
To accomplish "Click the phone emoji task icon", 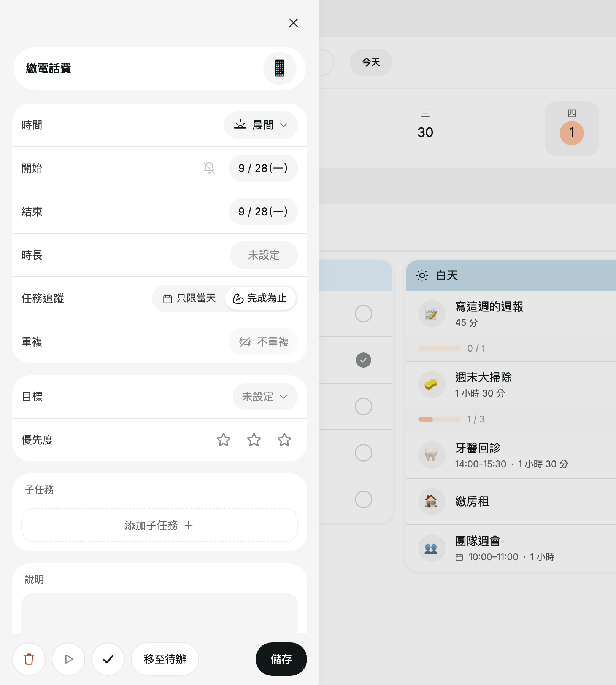I will pos(280,68).
